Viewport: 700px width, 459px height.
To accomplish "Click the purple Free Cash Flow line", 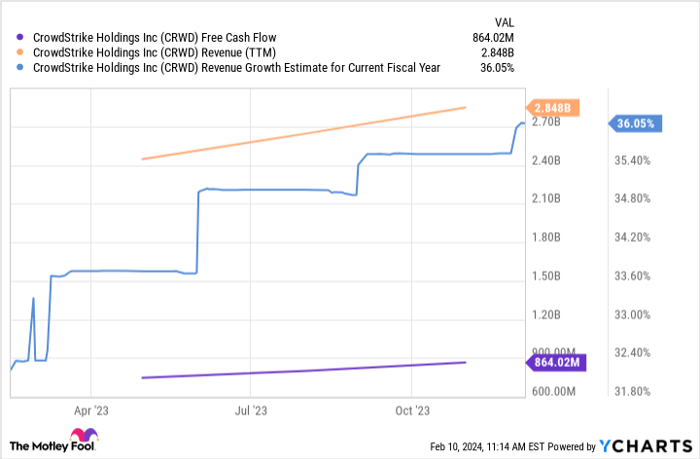I will [305, 370].
